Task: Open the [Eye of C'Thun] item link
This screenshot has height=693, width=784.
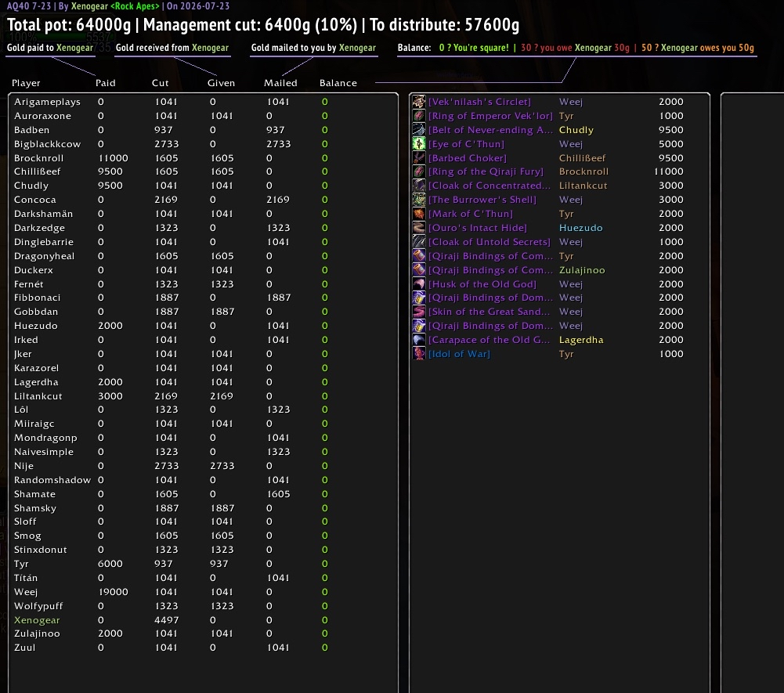Action: coord(466,144)
